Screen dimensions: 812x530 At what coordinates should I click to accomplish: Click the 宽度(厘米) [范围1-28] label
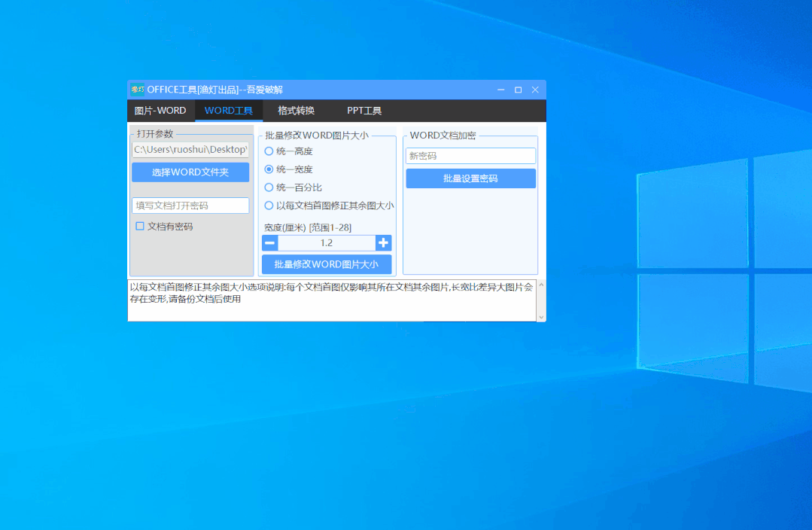point(308,227)
